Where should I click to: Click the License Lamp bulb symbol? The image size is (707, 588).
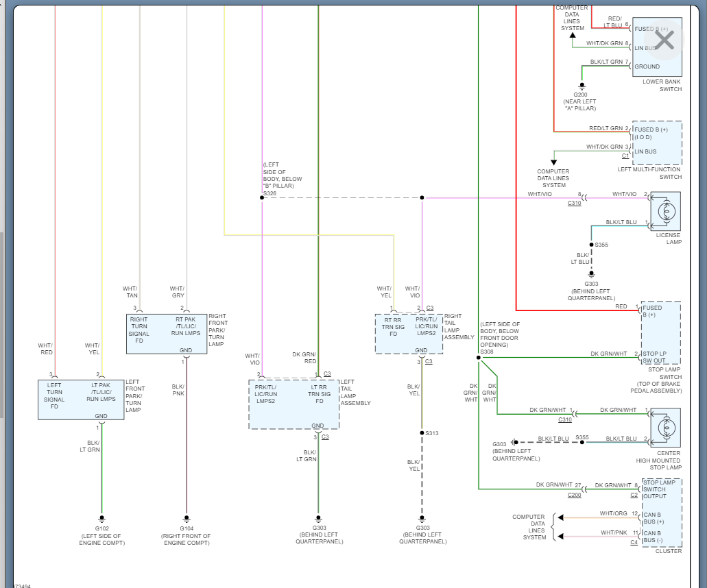666,211
